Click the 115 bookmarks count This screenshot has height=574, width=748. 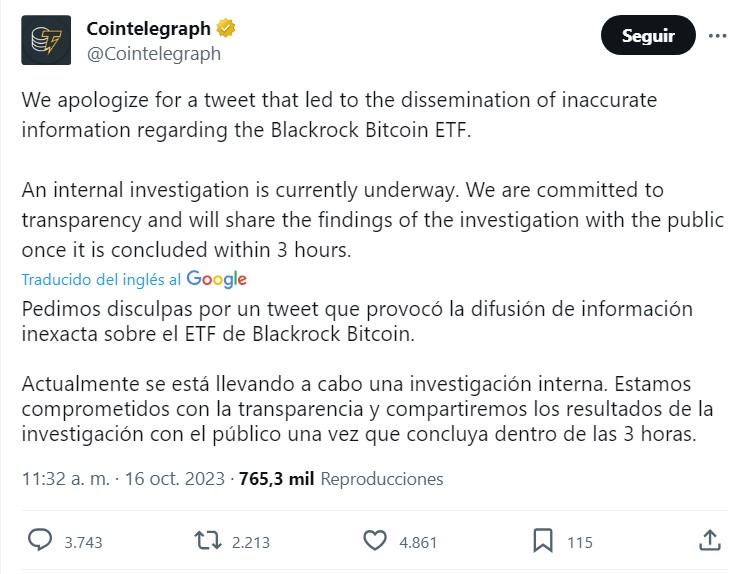click(x=580, y=542)
